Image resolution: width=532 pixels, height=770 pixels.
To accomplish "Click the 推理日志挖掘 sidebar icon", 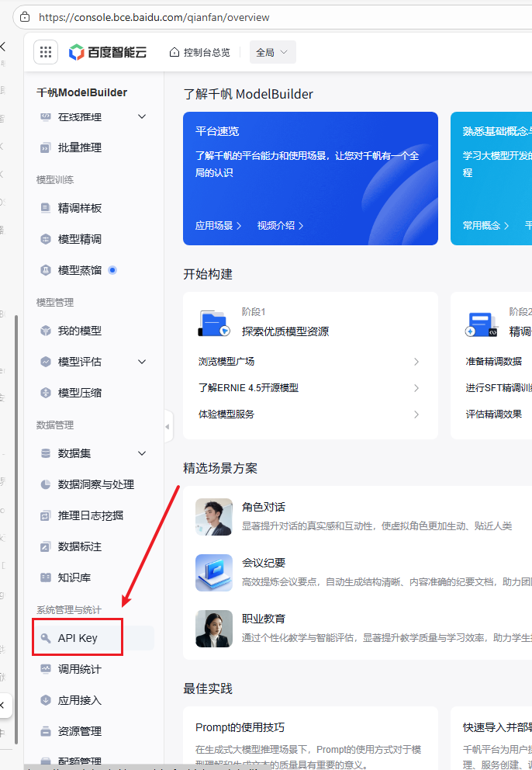I will click(x=46, y=515).
